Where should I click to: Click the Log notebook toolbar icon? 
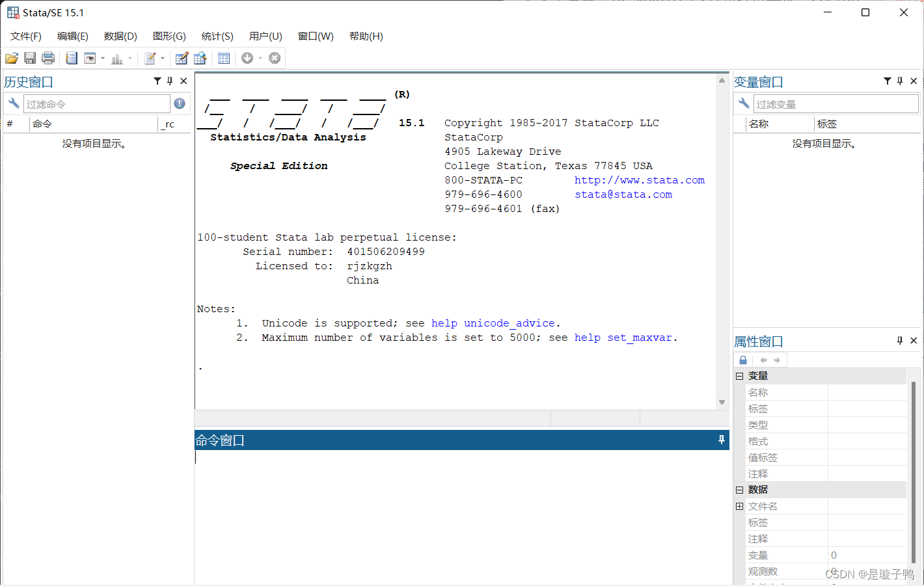tap(72, 59)
